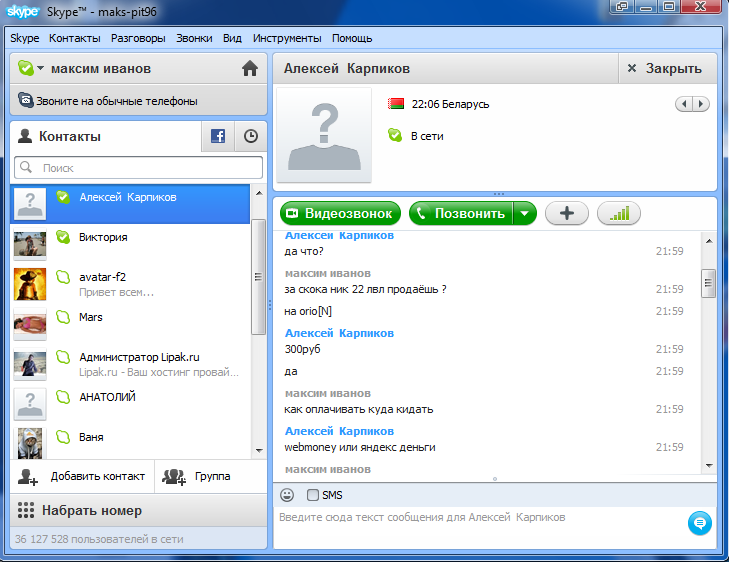Click the Facebook contacts tab icon

218,136
